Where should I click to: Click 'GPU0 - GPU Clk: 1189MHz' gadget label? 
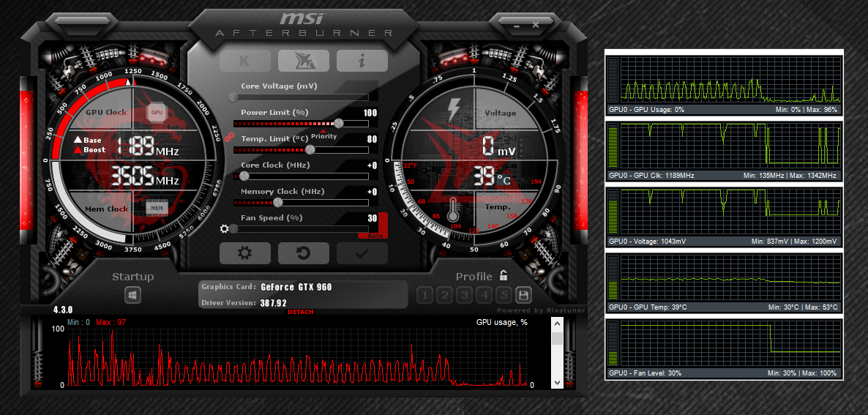(651, 176)
